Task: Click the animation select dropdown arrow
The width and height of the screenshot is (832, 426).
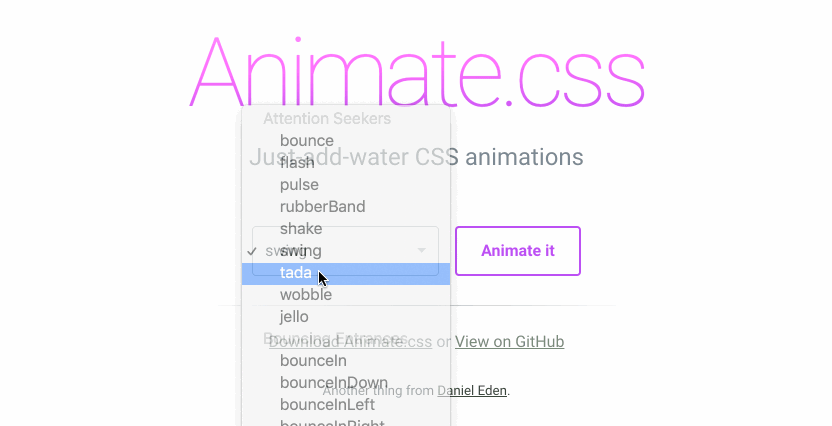Action: pos(422,250)
